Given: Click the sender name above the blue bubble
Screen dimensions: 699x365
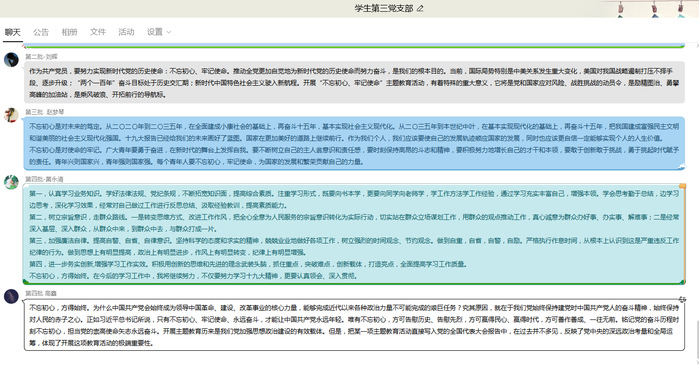Looking at the screenshot, I should coord(45,112).
